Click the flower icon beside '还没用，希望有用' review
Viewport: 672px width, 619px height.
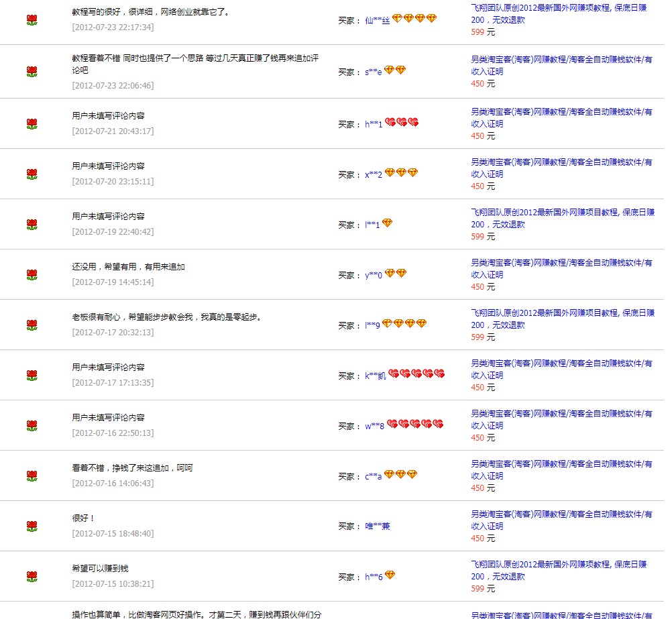[32, 275]
